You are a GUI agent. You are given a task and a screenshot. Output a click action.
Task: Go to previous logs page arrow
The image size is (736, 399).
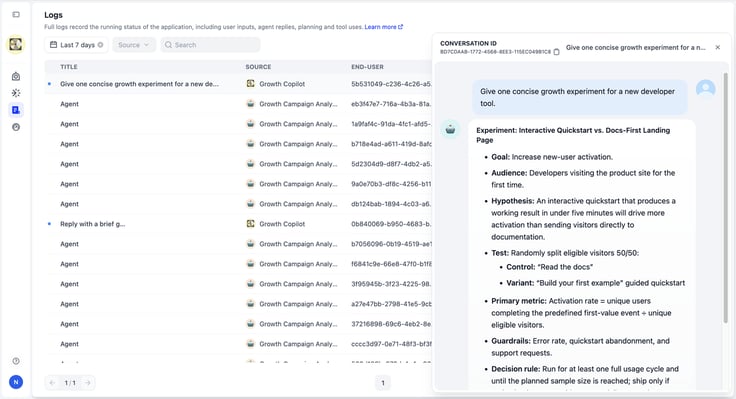(53, 383)
